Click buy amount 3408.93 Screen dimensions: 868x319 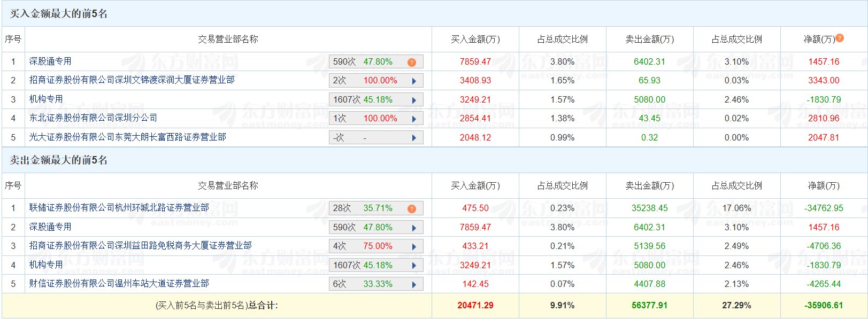tap(475, 81)
